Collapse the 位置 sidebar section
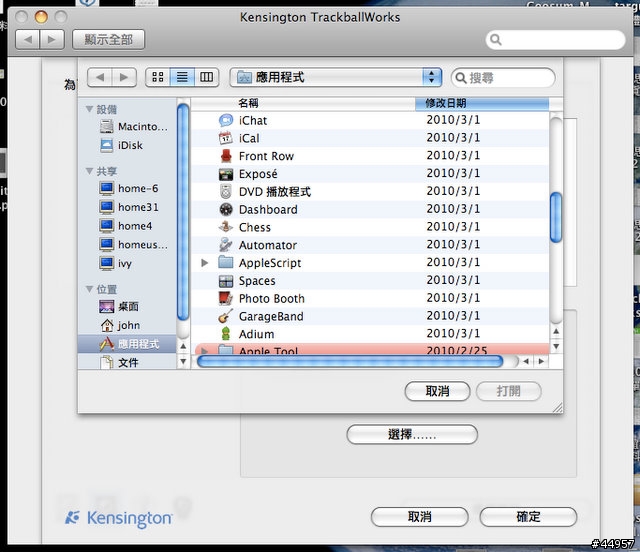The image size is (640, 552). point(89,289)
